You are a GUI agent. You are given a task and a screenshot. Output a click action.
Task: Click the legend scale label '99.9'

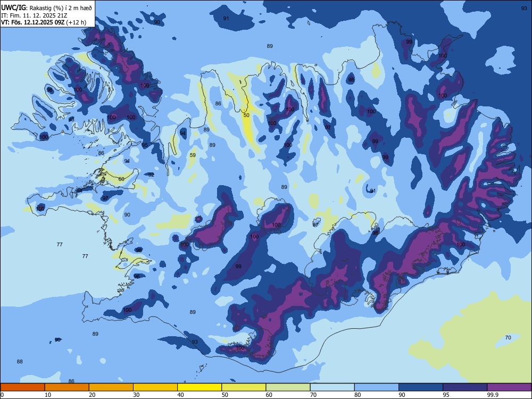[x=493, y=395]
